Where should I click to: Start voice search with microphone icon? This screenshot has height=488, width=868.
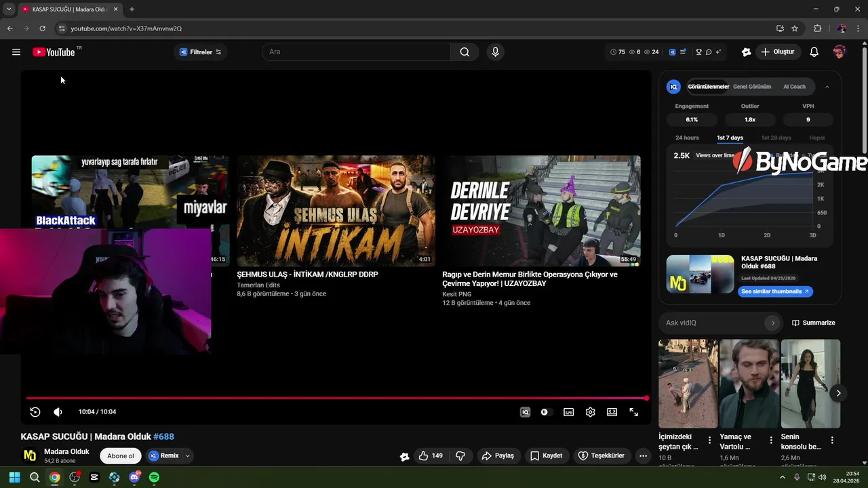tap(495, 52)
